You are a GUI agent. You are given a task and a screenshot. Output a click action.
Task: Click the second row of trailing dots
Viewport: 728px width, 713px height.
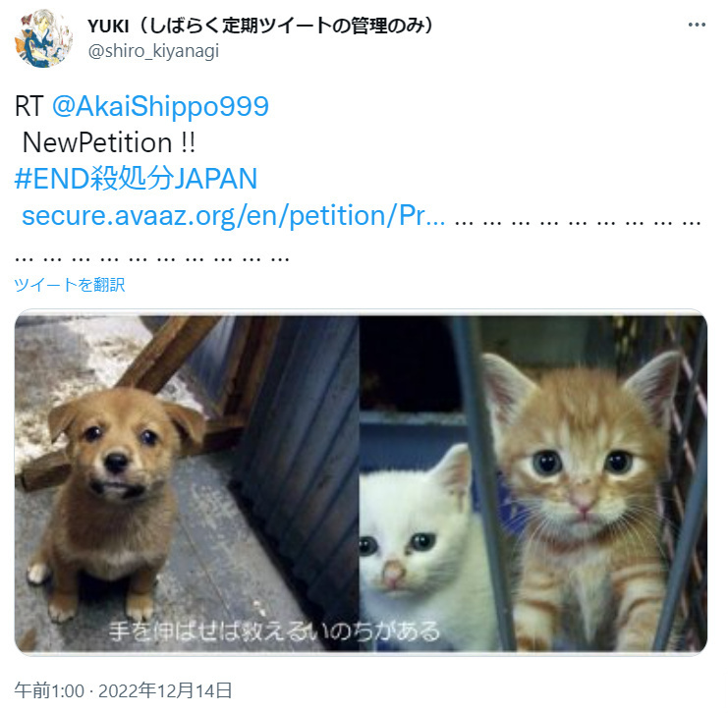click(x=152, y=259)
